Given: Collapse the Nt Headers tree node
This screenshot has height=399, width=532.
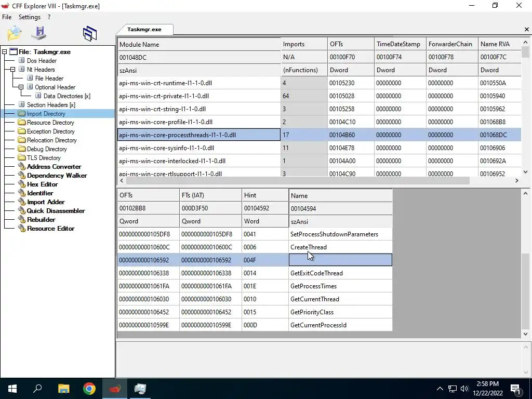Looking at the screenshot, I should [12, 69].
